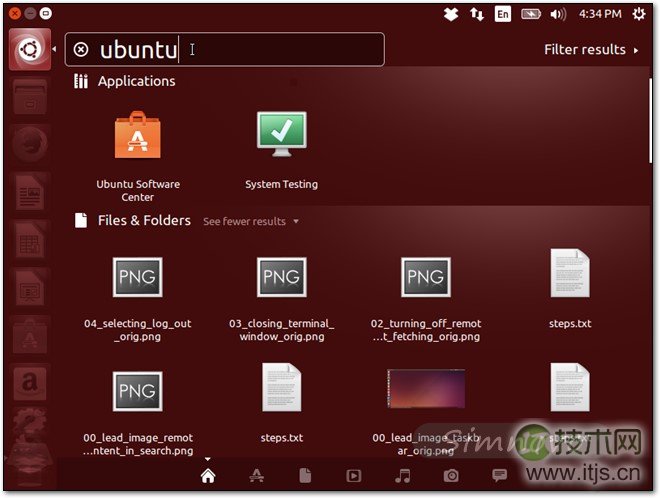
Task: Open the Ubuntu Software Center application
Action: pyautogui.click(x=138, y=135)
